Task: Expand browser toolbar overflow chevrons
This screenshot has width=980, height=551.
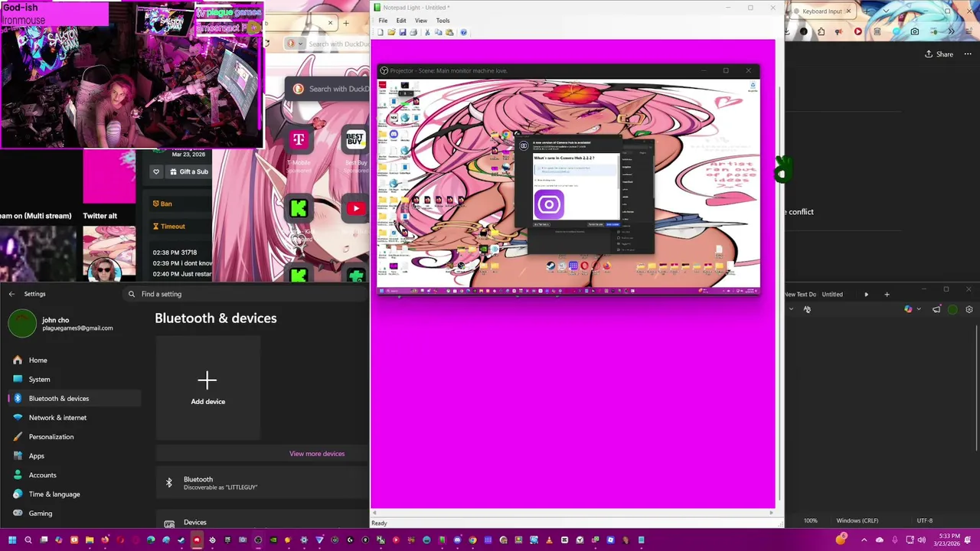Action: (952, 31)
